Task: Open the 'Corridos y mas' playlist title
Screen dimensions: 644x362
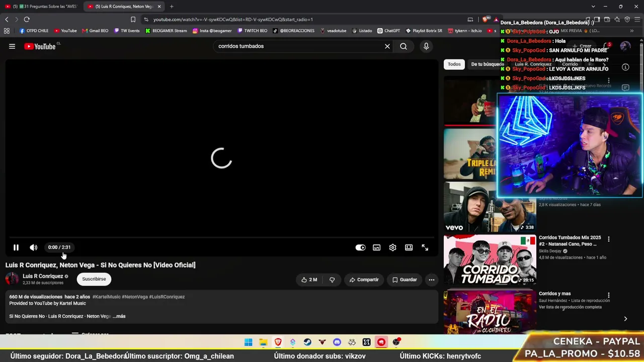Action: (554, 294)
